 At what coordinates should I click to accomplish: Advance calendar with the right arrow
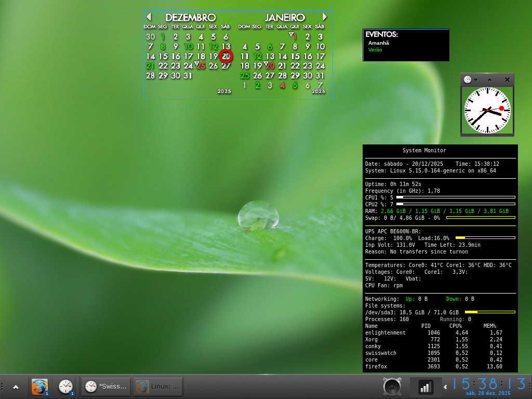[325, 17]
